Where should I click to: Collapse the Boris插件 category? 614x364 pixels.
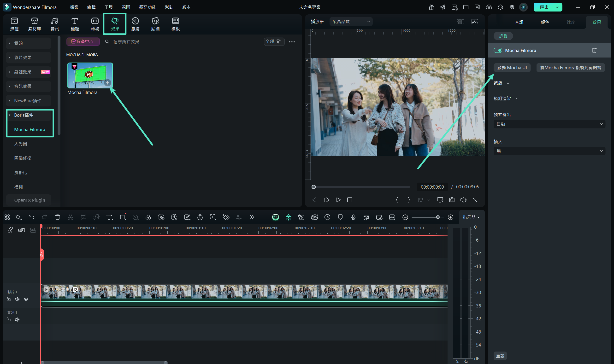(x=29, y=115)
